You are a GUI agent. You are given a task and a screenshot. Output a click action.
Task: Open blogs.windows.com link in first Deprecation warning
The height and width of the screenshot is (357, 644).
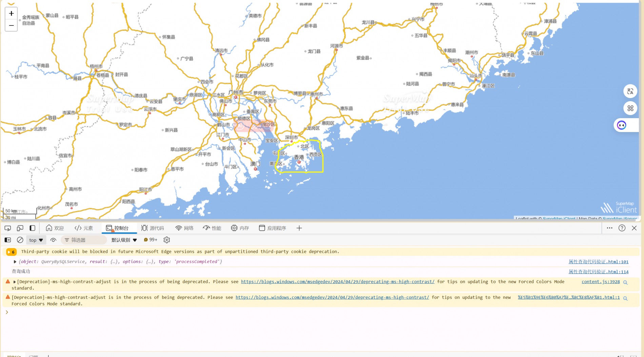point(338,282)
